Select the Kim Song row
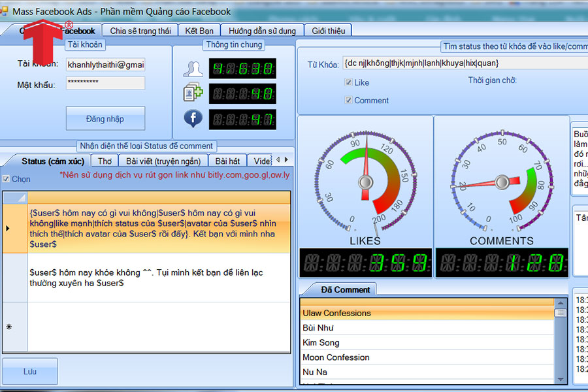588x392 pixels. [427, 342]
